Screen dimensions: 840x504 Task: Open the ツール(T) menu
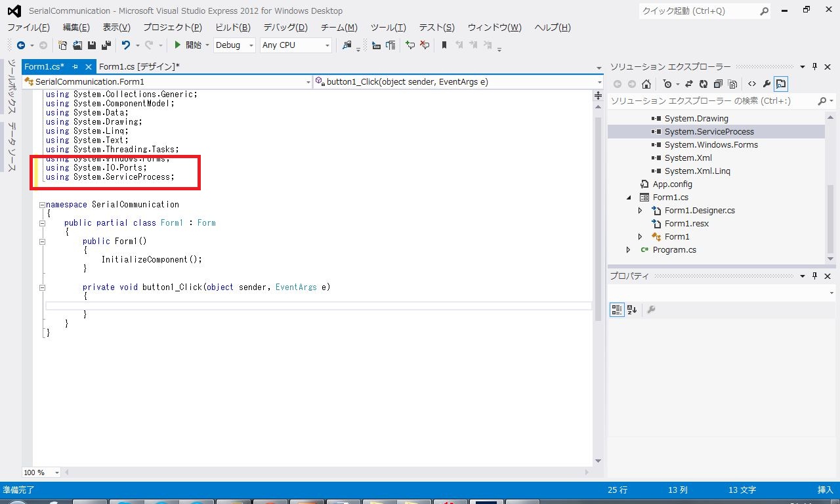coord(388,28)
